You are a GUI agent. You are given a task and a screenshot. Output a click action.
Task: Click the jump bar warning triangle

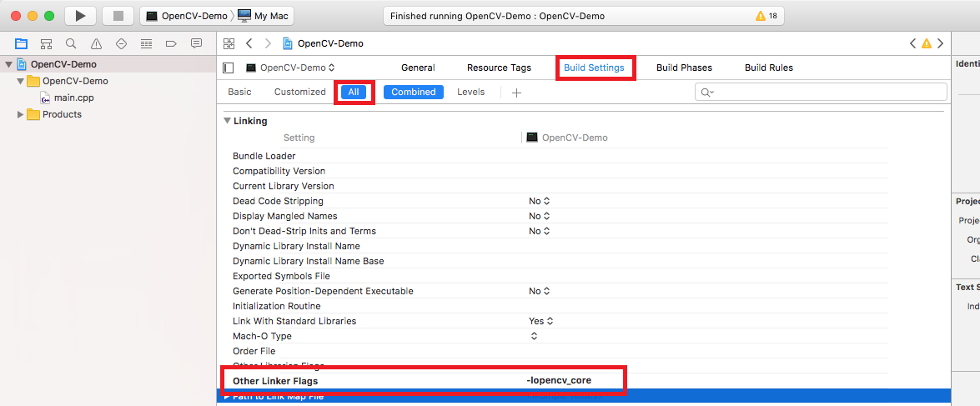point(927,43)
